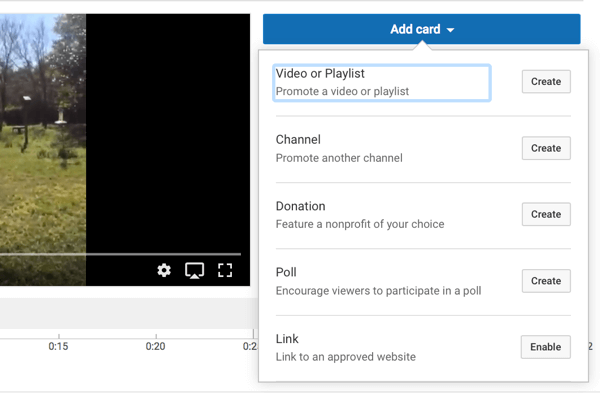Create a Donation card
Image resolution: width=600 pixels, height=393 pixels.
(x=546, y=214)
